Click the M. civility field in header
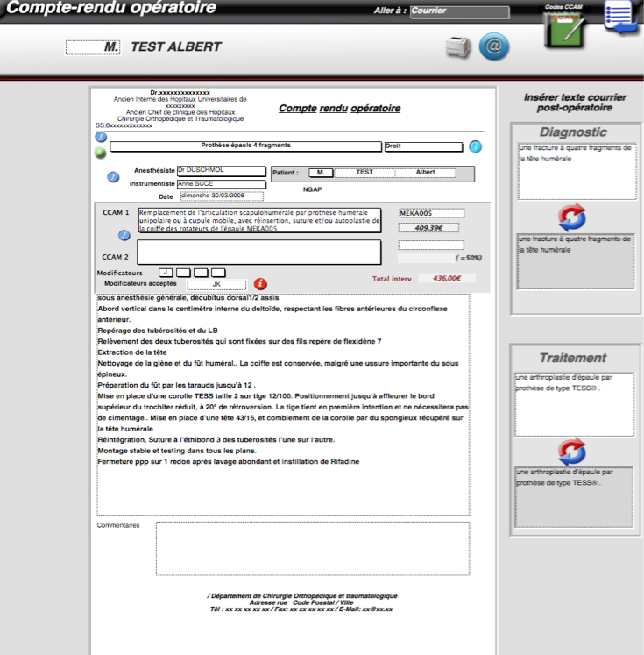Viewport: 644px width, 655px height. [93, 47]
